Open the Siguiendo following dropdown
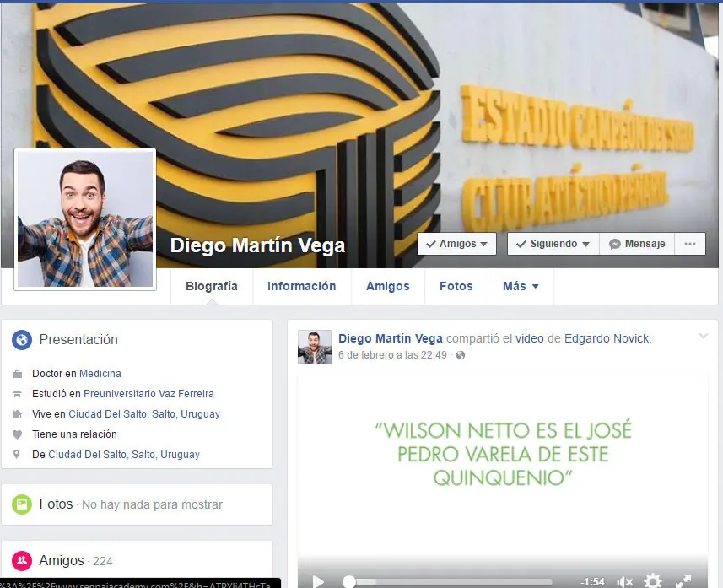Viewport: 723px width, 588px height. point(553,244)
